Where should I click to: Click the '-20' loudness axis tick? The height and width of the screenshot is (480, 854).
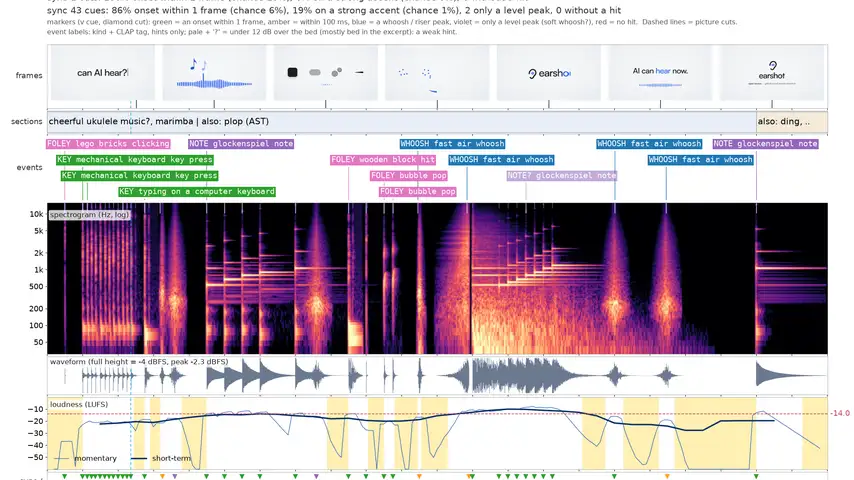pos(35,421)
